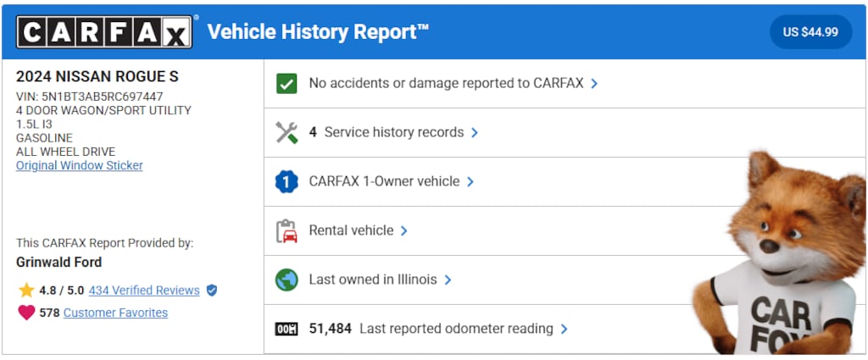Click the wrench service history icon

[287, 132]
